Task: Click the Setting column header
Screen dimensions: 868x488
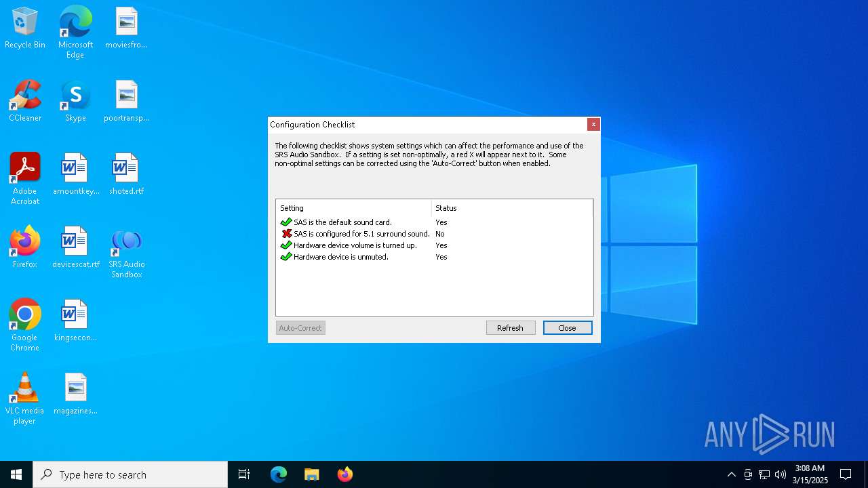Action: point(353,208)
